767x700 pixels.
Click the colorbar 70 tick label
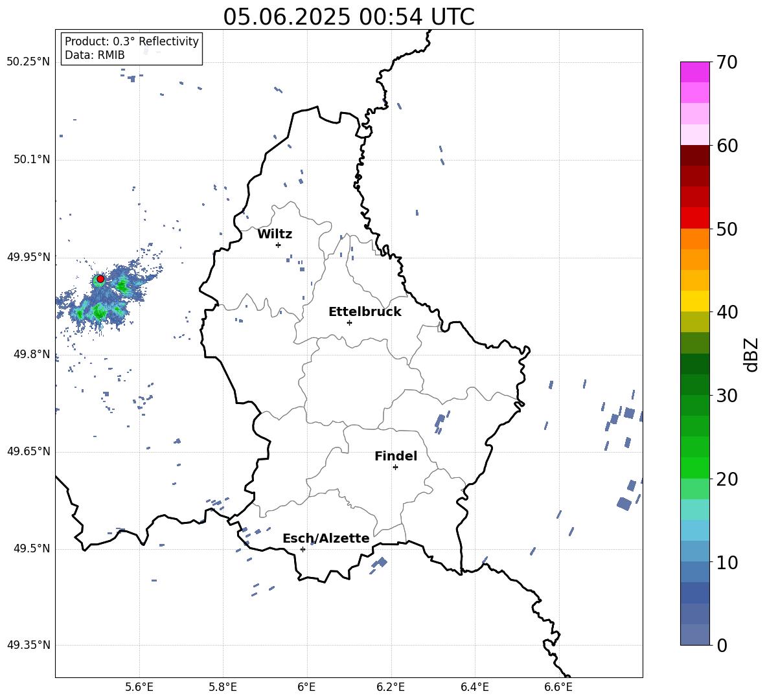[x=727, y=63]
